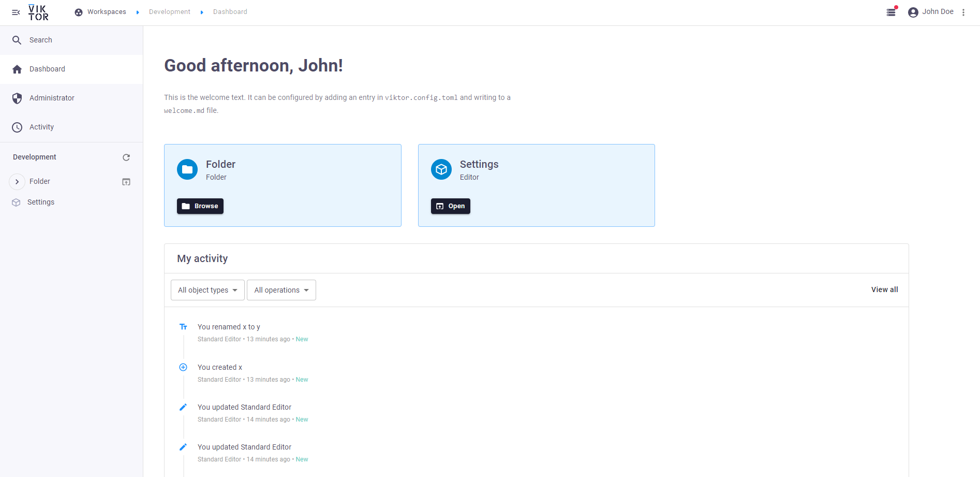Open the All object types dropdown
This screenshot has height=477, width=980.
pos(207,290)
